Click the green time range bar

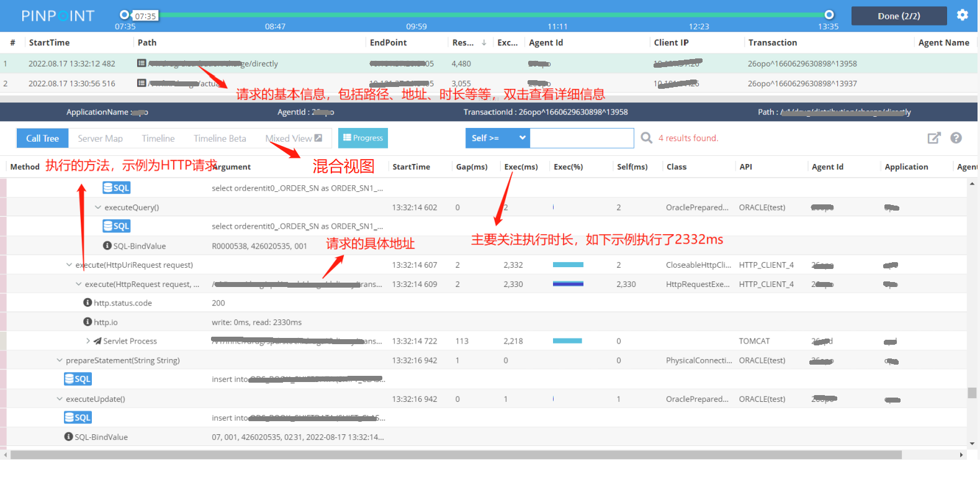click(477, 15)
